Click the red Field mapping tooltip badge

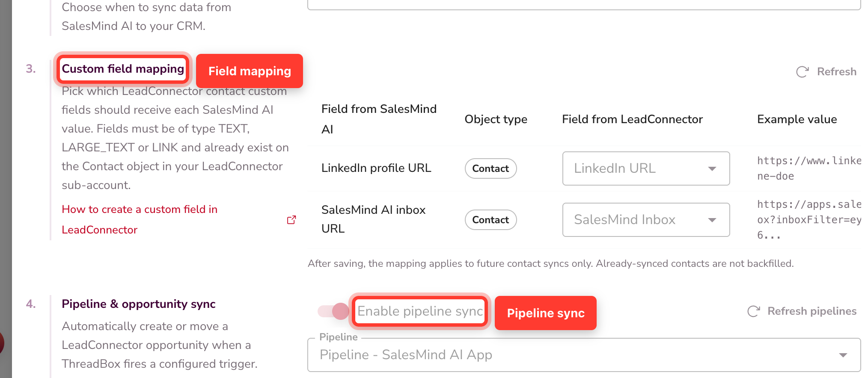250,71
